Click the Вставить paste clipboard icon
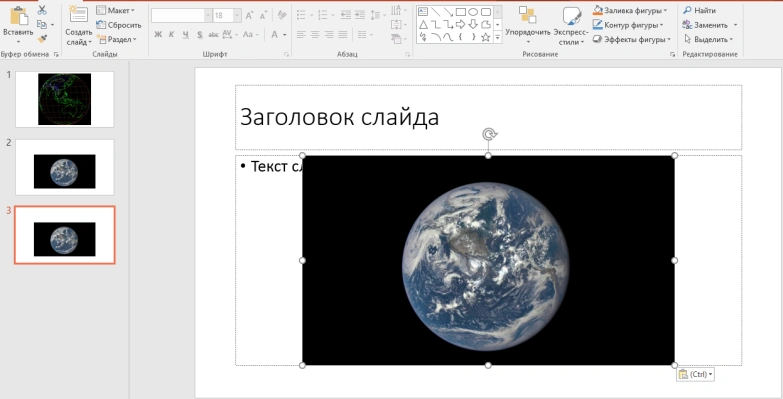 [18, 16]
